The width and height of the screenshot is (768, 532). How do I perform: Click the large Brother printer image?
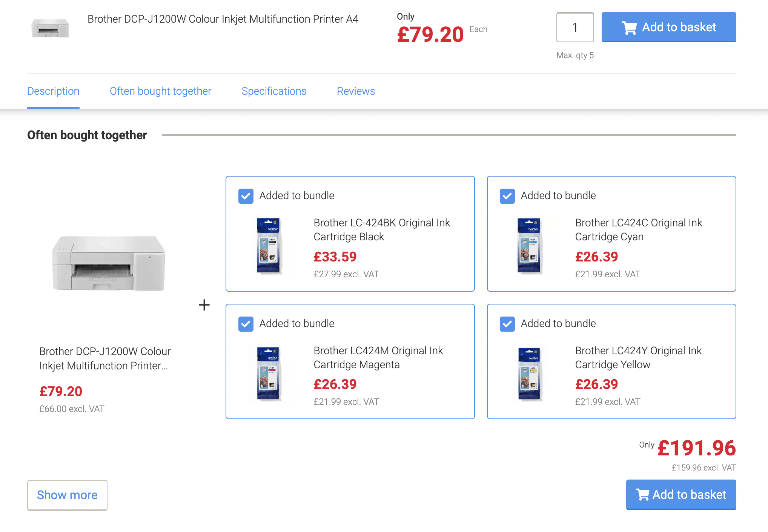tap(109, 263)
